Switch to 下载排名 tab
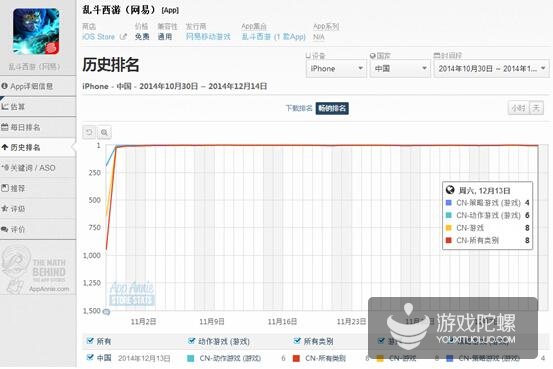The width and height of the screenshot is (553, 369). point(299,108)
